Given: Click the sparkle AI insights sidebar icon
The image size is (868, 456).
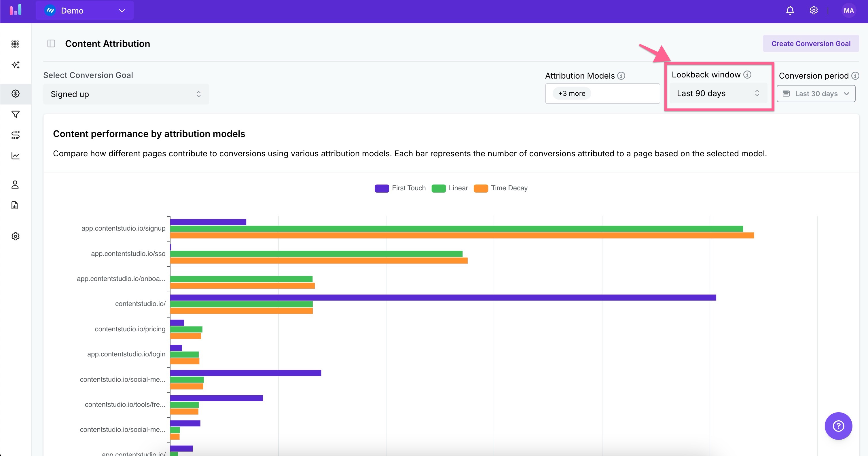Looking at the screenshot, I should (x=16, y=65).
